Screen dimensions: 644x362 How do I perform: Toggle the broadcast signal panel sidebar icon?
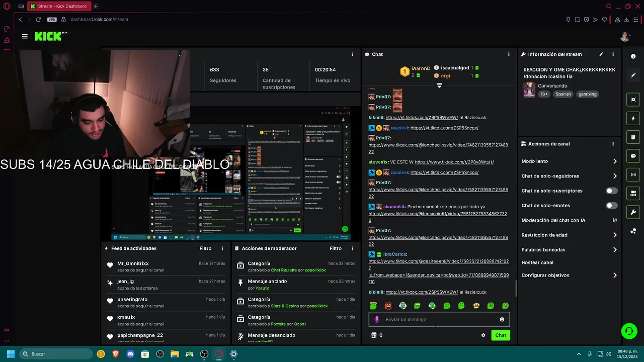[x=633, y=174]
